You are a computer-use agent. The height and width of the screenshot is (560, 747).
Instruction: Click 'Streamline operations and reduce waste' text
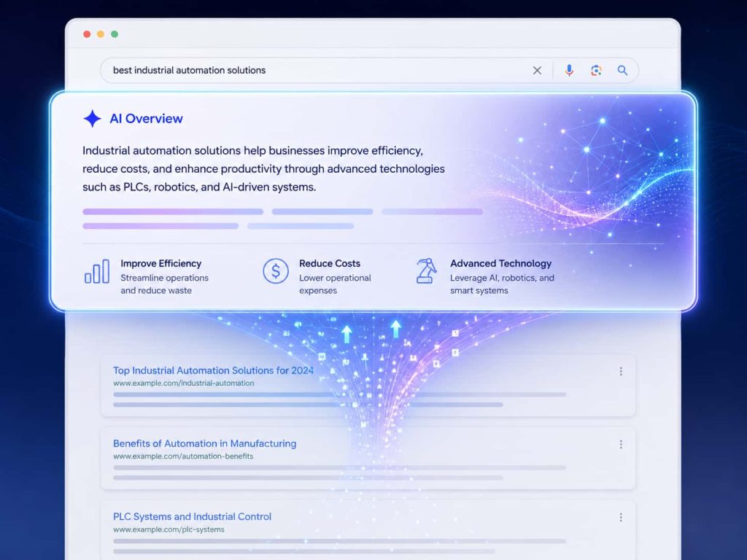click(x=164, y=284)
